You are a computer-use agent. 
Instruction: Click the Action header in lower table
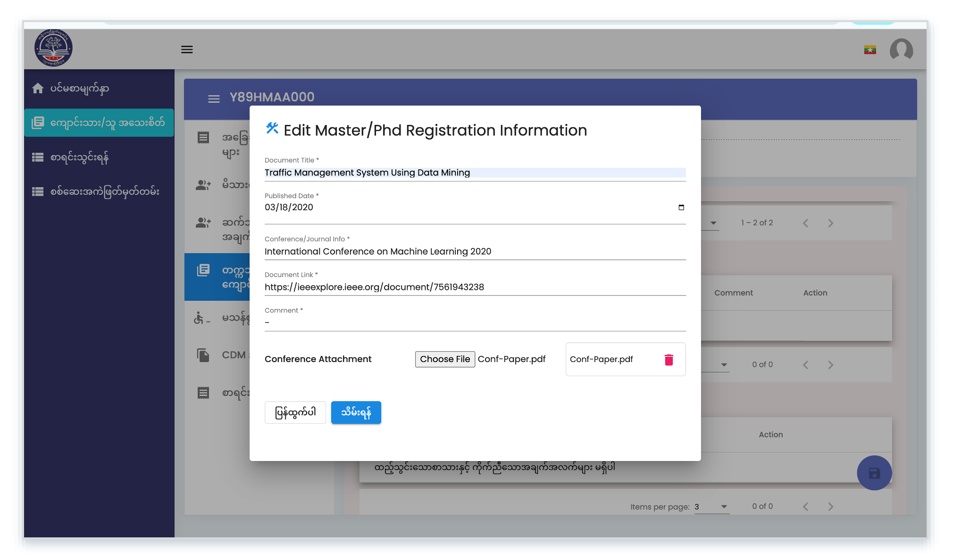771,435
